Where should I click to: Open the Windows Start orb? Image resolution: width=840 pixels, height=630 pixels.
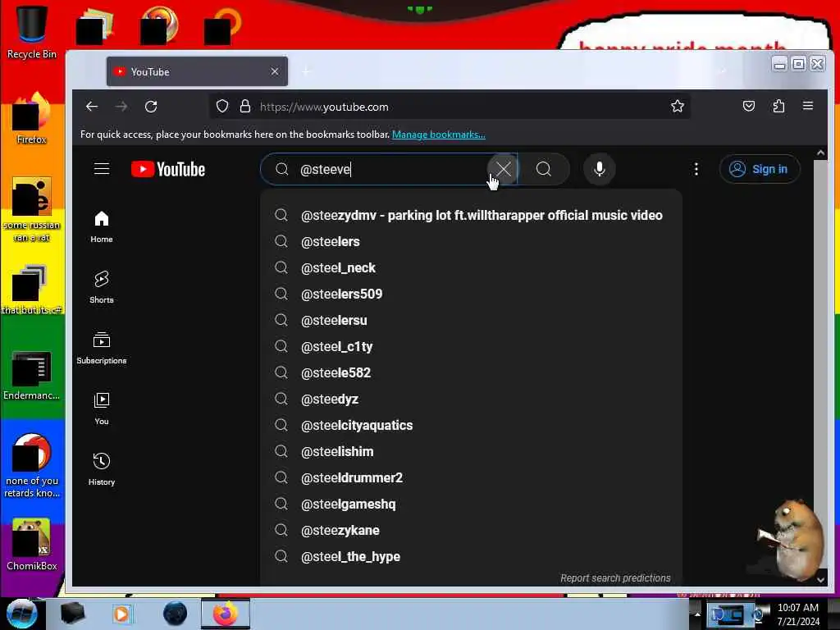pyautogui.click(x=21, y=614)
